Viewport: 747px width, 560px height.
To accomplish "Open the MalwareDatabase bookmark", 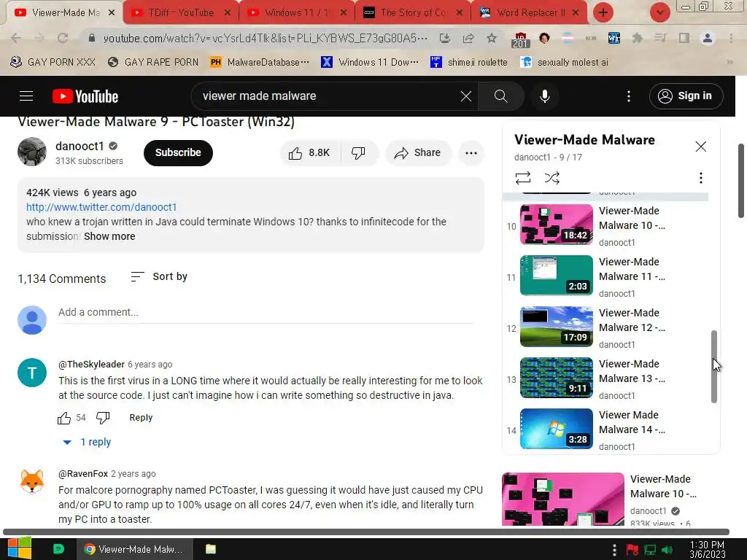I will coord(260,62).
